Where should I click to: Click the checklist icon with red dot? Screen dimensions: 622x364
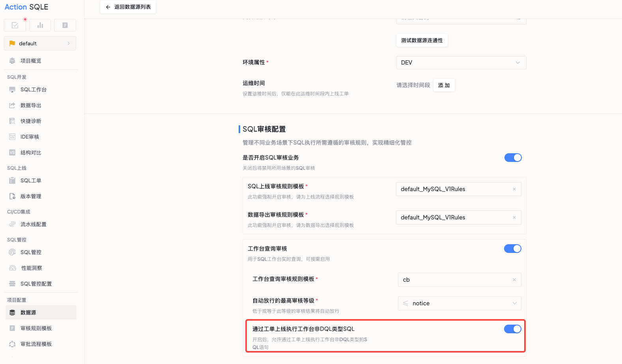click(x=15, y=25)
